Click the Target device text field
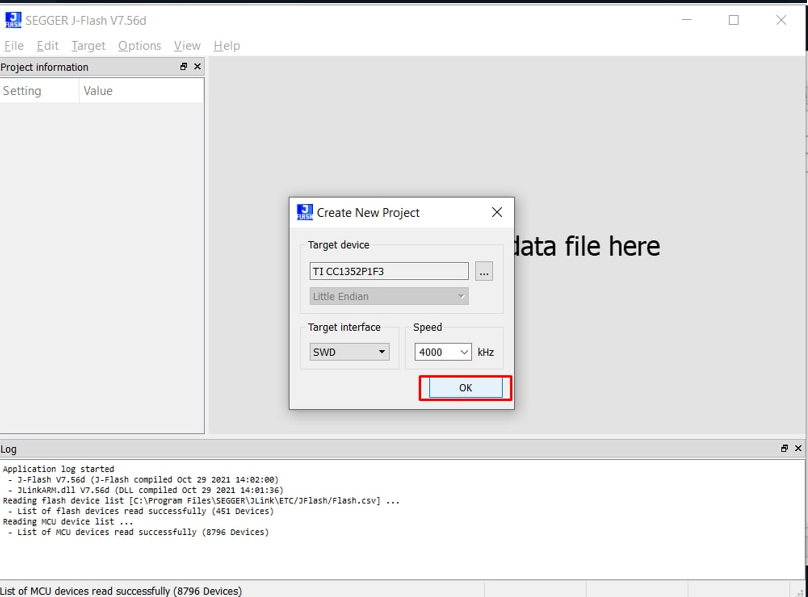The width and height of the screenshot is (808, 597). [389, 271]
